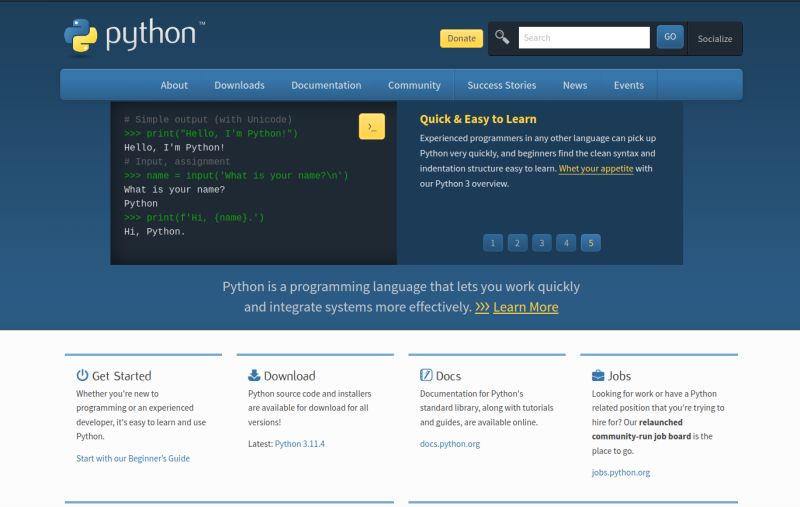
Task: Launch the interactive shell icon
Action: pos(372,126)
